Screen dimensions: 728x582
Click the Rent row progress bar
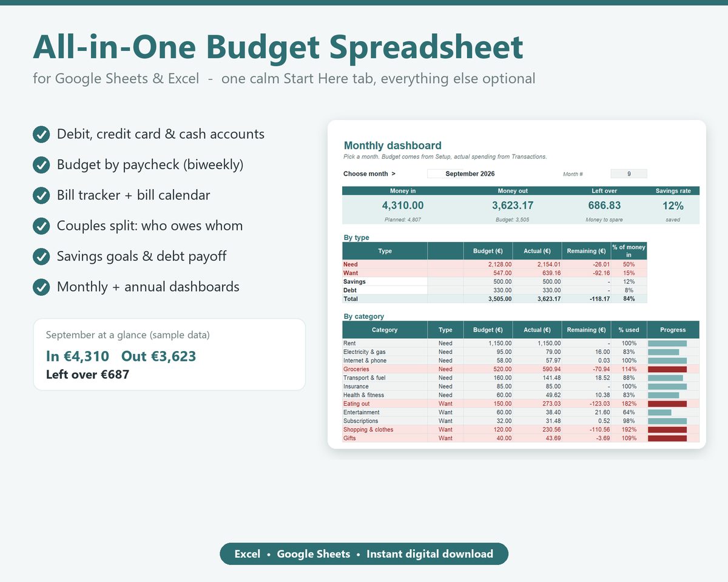point(667,343)
